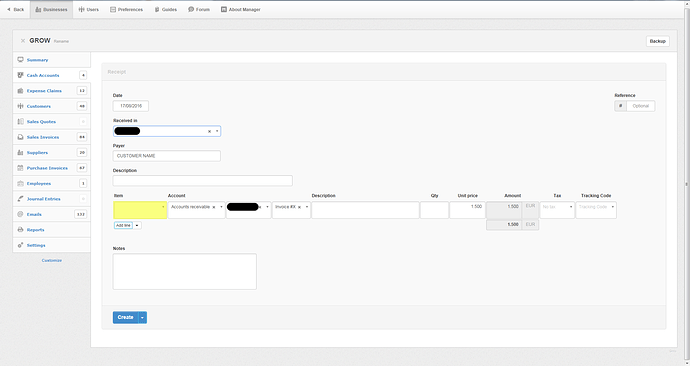Viewport: 690px width, 366px height.
Task: Switch to the Users tab
Action: pos(88,9)
